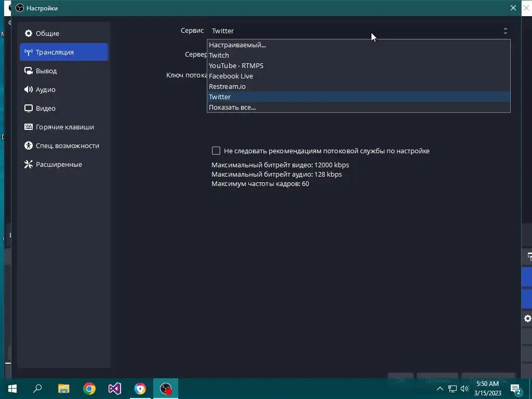532x399 pixels.
Task: Click Максимум частоты кадров: 60 text
Action: (x=260, y=184)
